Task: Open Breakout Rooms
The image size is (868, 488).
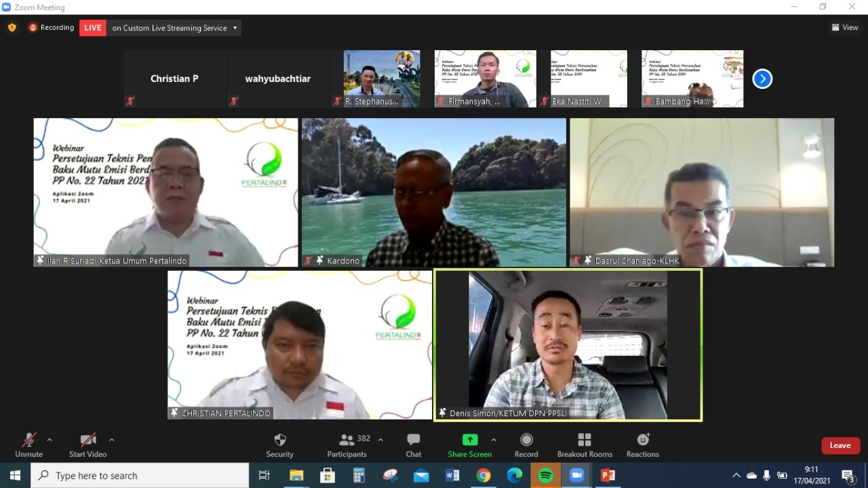Action: (x=584, y=445)
